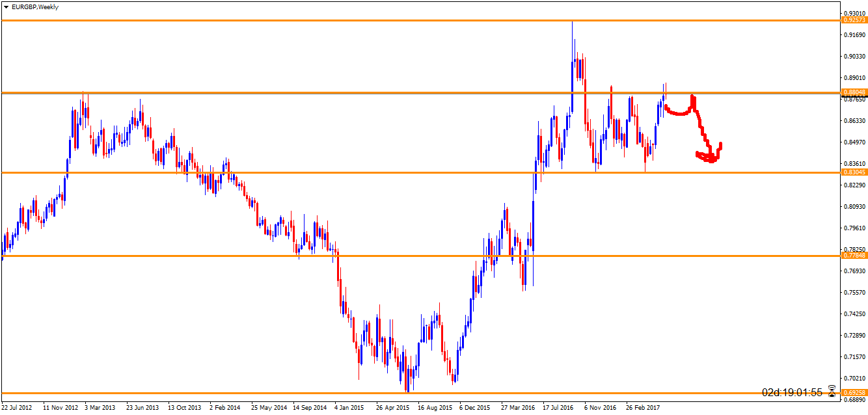Open the dropdown arrow beside EURGBP,Weekly
This screenshot has height=415, width=868.
click(x=6, y=7)
